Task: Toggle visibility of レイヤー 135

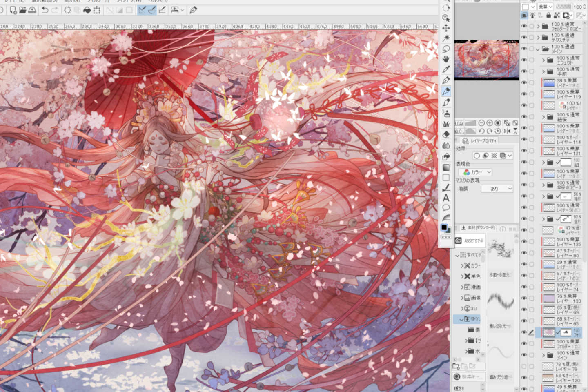Action: coord(523,241)
